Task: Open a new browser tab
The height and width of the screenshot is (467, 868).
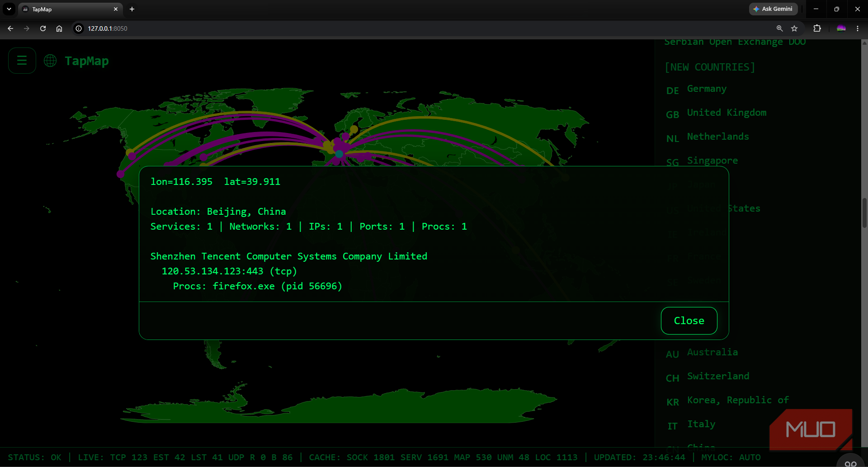Action: tap(132, 9)
